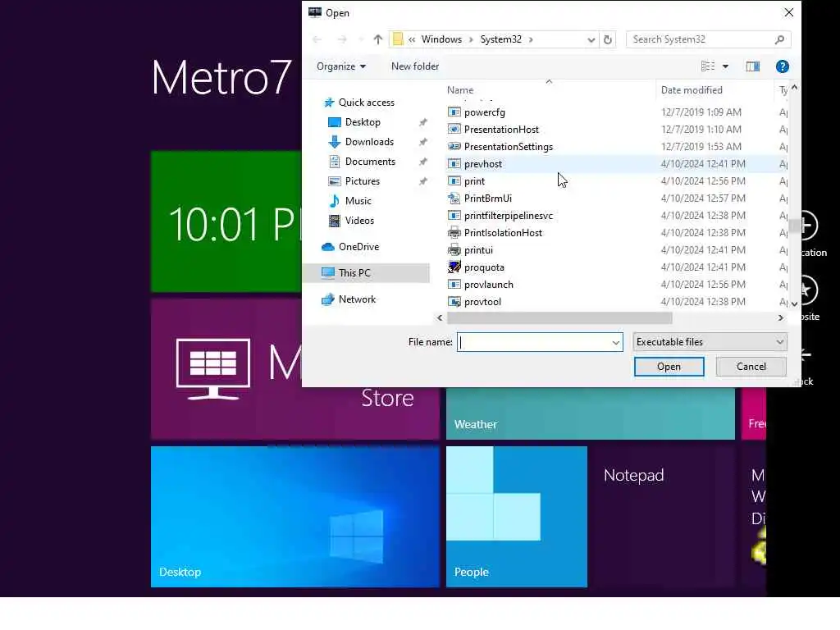Click System32 in the breadcrumb path
840x630 pixels.
coord(501,39)
